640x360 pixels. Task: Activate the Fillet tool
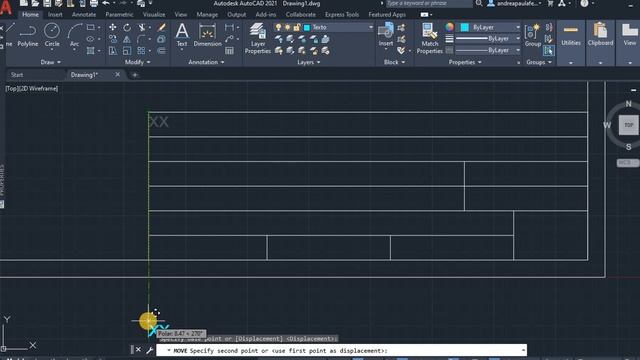tap(142, 39)
